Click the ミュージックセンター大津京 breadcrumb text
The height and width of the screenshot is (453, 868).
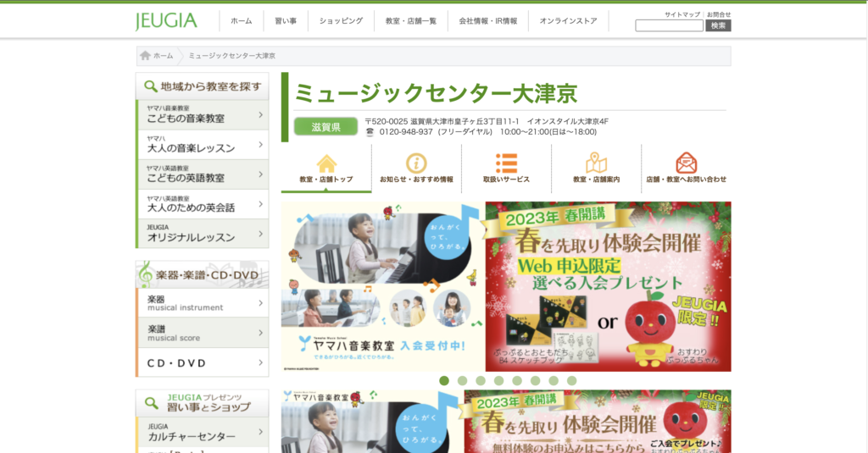[x=232, y=56]
